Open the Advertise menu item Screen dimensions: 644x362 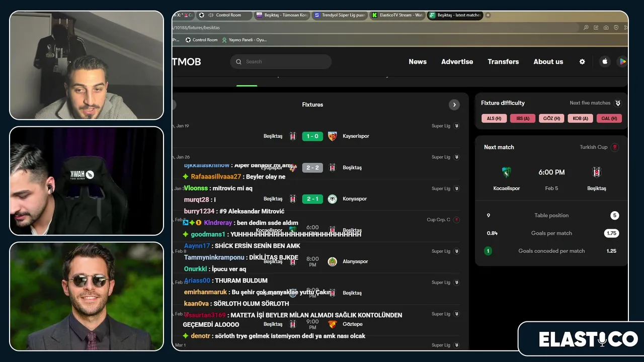(457, 61)
